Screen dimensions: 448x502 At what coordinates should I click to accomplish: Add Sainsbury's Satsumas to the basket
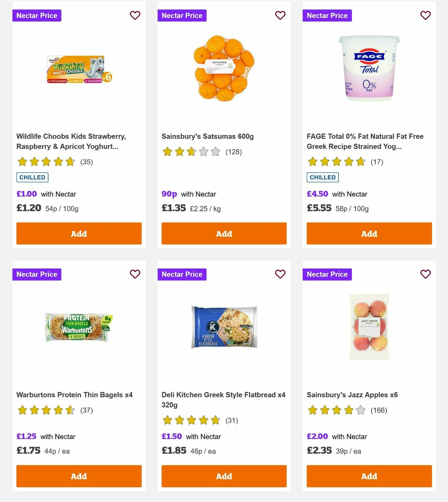[224, 233]
